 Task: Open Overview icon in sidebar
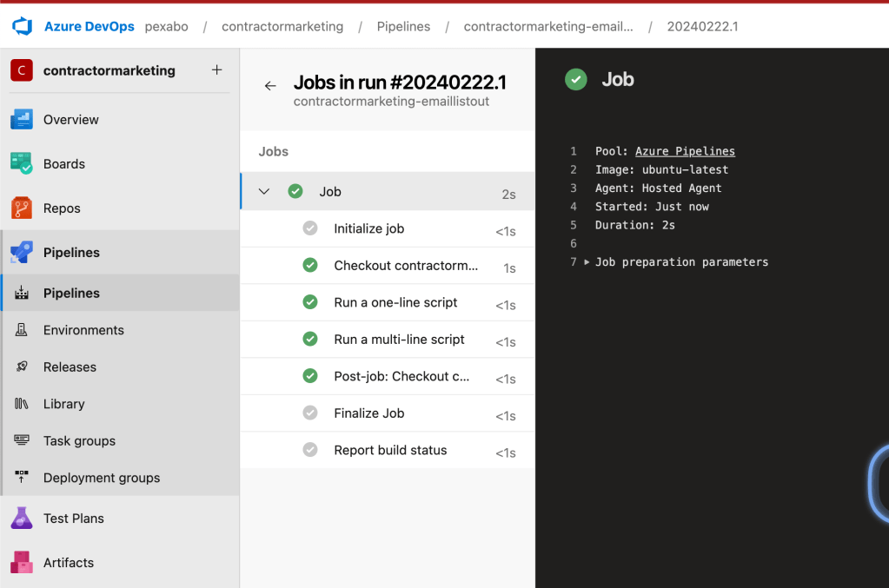click(22, 120)
